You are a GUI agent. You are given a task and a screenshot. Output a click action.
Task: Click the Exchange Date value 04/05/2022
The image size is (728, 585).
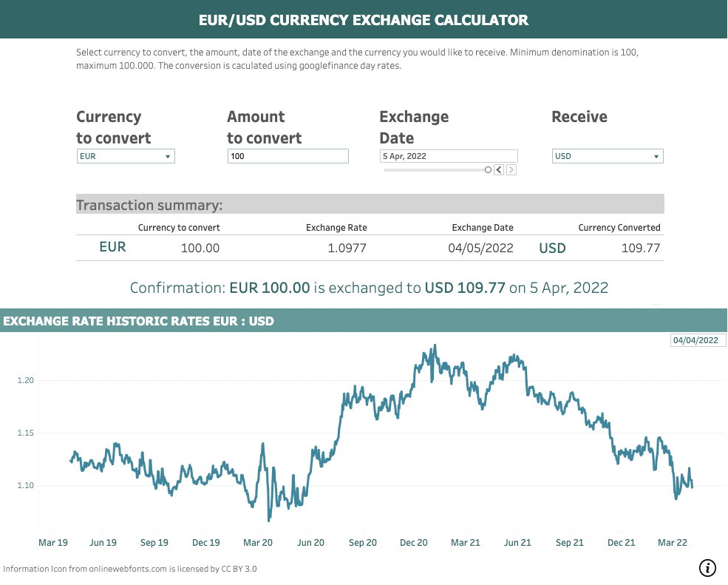(x=480, y=248)
